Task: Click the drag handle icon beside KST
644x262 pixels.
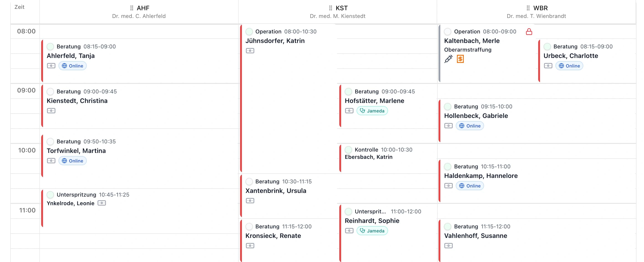Action: tap(330, 8)
